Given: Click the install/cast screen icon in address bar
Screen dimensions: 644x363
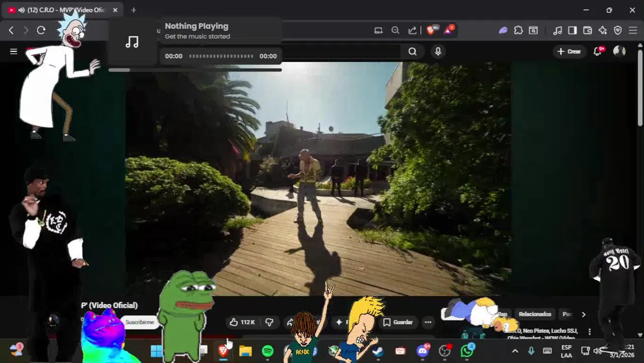Looking at the screenshot, I should (378, 30).
